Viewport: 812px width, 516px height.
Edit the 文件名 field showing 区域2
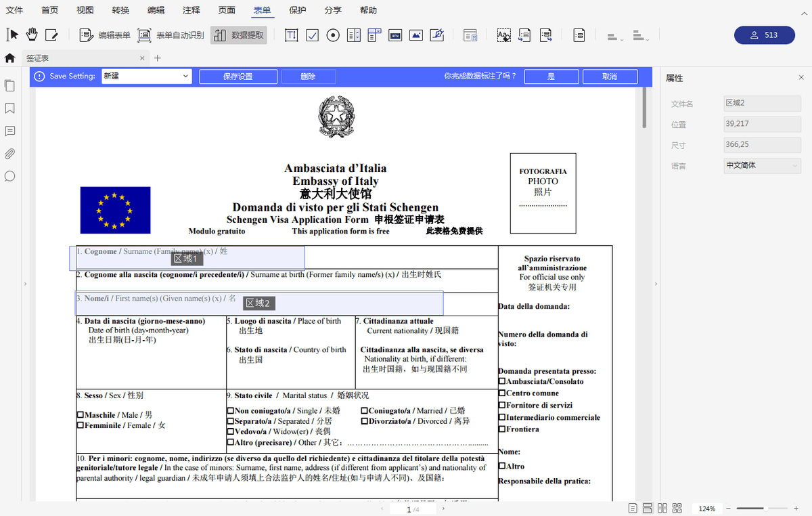[762, 104]
